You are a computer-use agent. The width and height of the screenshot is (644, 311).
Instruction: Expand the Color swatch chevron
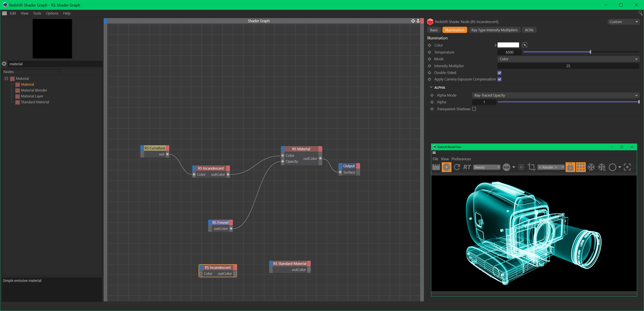pos(496,45)
